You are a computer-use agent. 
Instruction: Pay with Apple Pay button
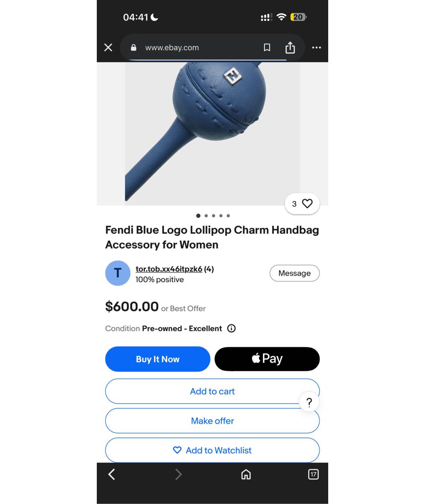coord(267,359)
